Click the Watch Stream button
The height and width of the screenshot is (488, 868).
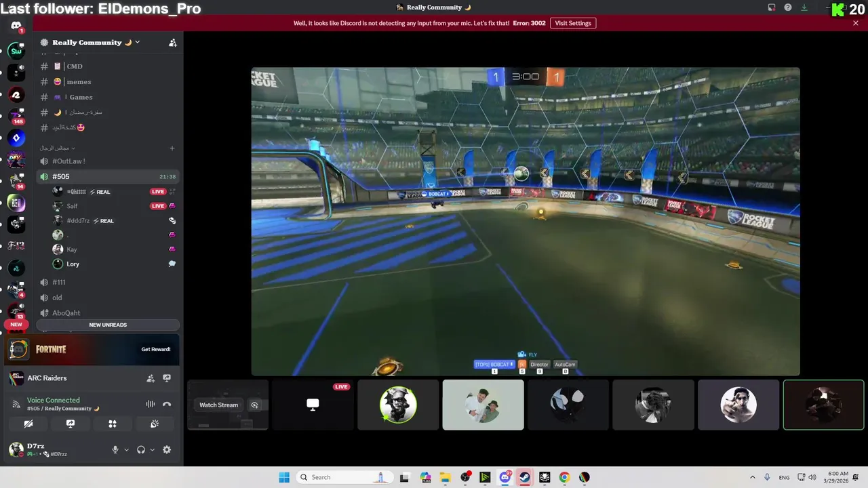point(218,405)
